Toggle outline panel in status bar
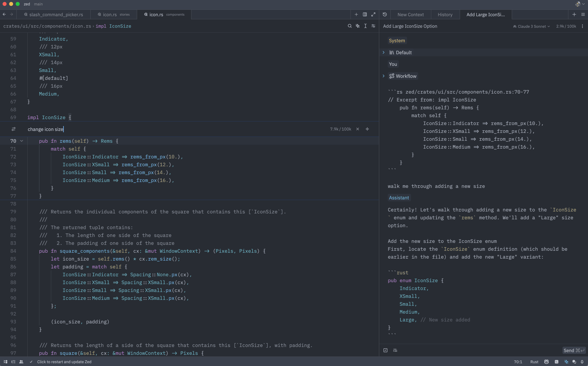Viewport: 588px width, 366px height. coord(13,362)
